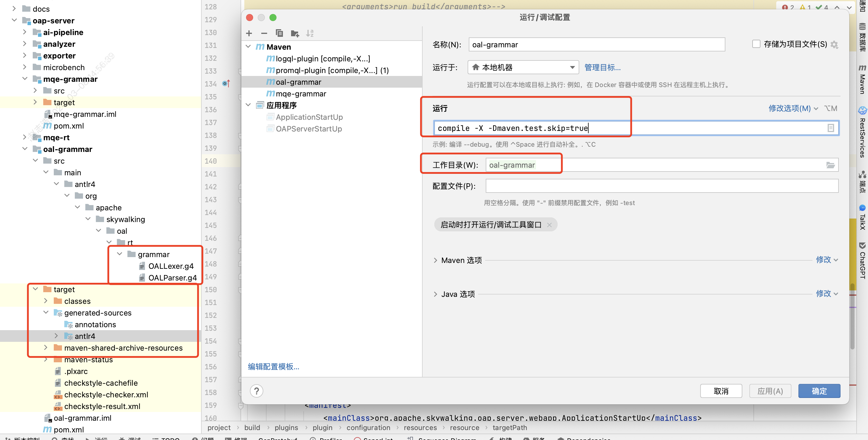Click the copy configuration icon
868x440 pixels.
(x=279, y=33)
